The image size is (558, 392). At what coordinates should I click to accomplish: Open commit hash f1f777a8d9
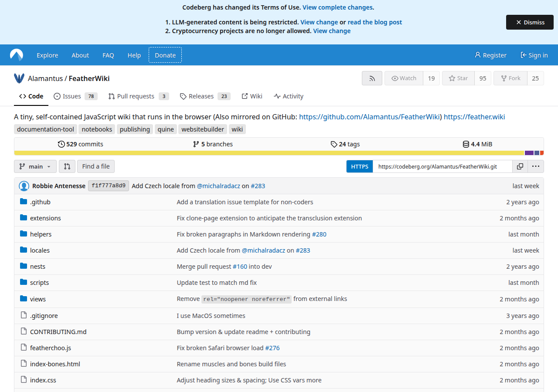[x=109, y=186]
